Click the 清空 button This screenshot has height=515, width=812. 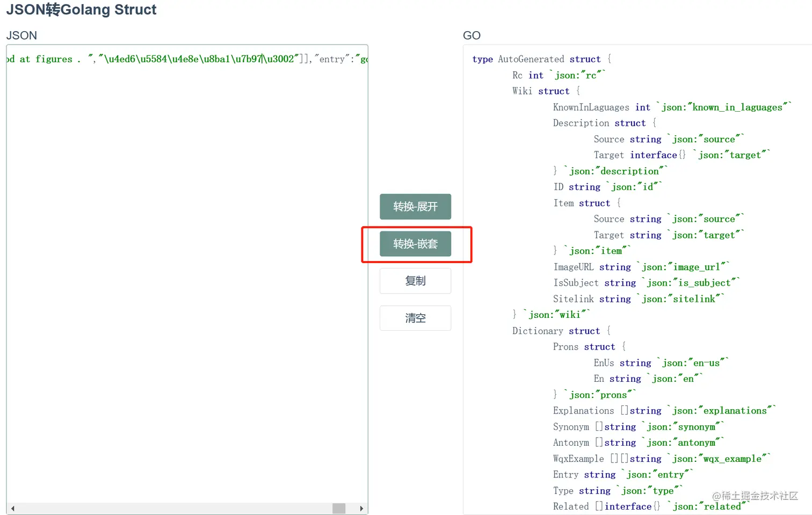pyautogui.click(x=415, y=318)
